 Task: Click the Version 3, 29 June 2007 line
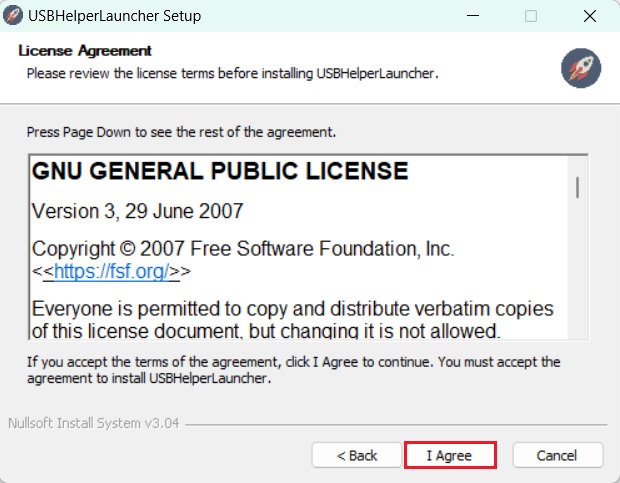point(137,211)
